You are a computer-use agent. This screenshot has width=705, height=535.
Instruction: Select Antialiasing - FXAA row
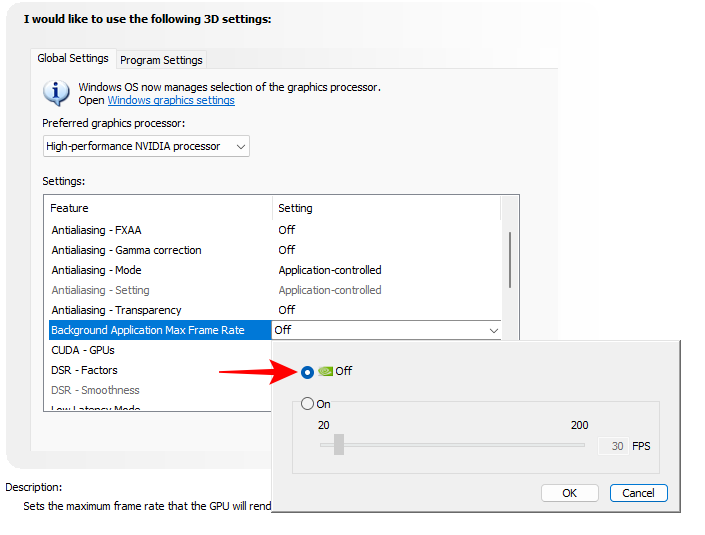pos(96,230)
